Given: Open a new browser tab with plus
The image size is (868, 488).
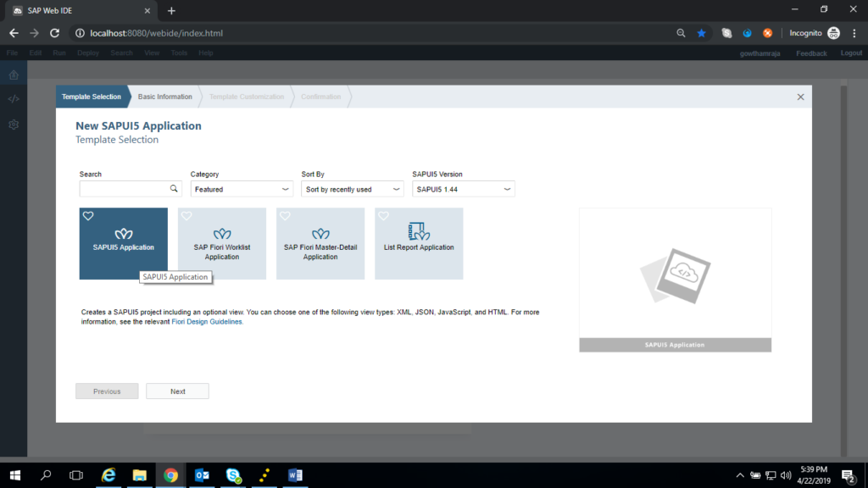Looking at the screenshot, I should [171, 10].
